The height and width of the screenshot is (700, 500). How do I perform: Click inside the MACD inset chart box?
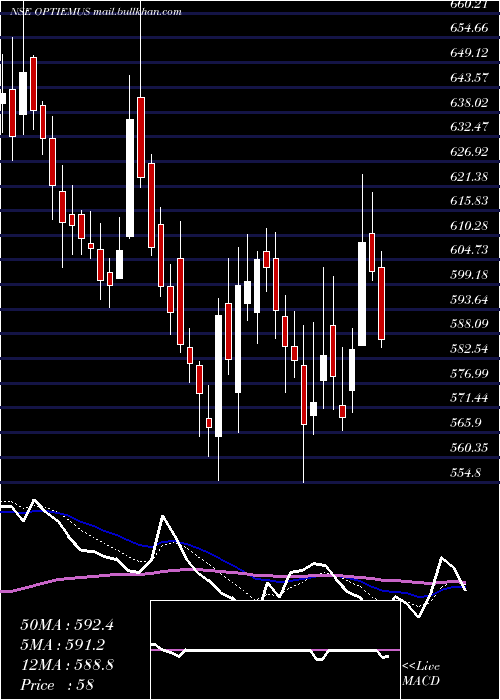tap(275, 650)
